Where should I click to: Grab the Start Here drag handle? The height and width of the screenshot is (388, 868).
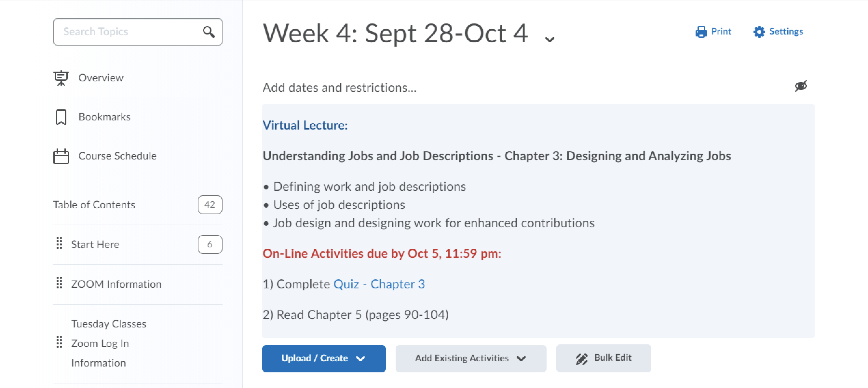(x=59, y=243)
